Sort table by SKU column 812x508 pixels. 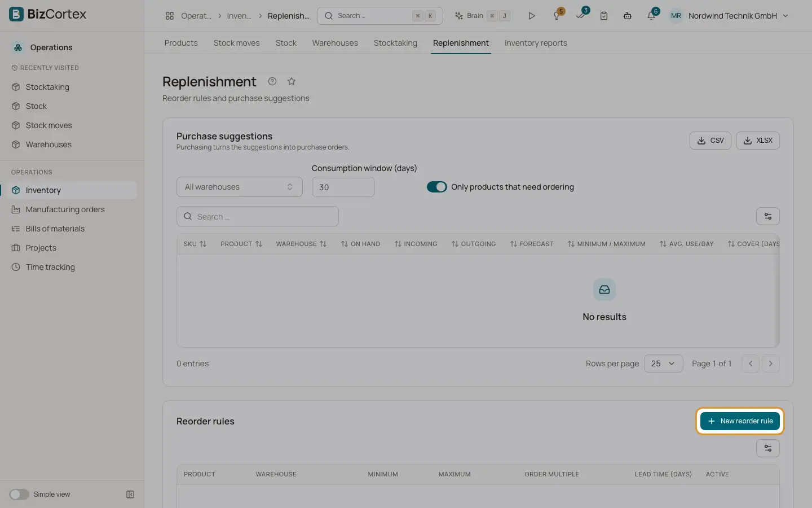pos(195,244)
